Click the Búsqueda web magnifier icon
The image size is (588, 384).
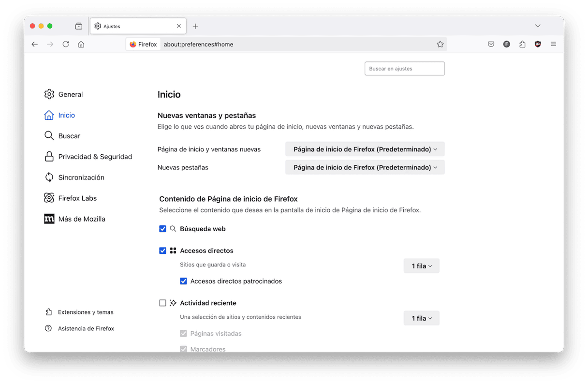[173, 229]
